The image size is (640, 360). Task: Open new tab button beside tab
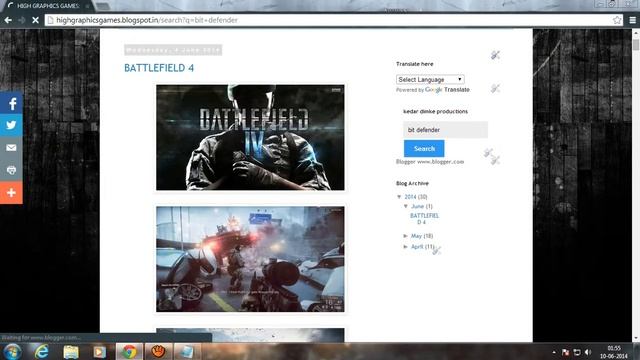point(103,6)
